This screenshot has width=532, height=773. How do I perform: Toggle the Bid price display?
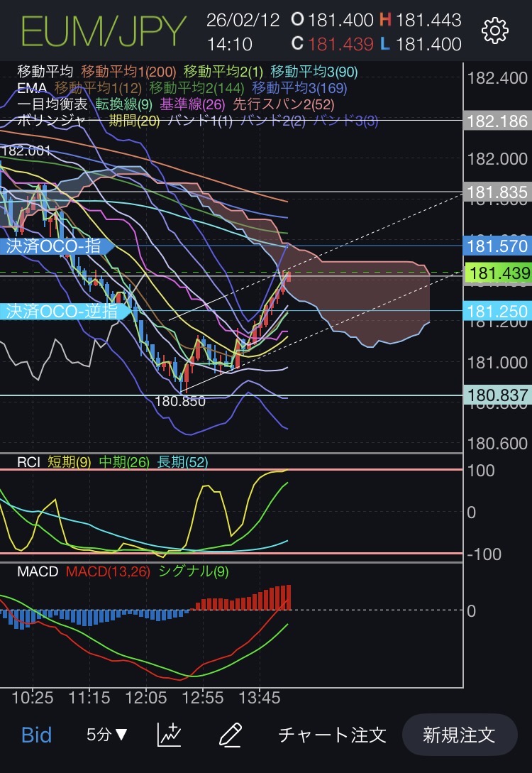[36, 734]
